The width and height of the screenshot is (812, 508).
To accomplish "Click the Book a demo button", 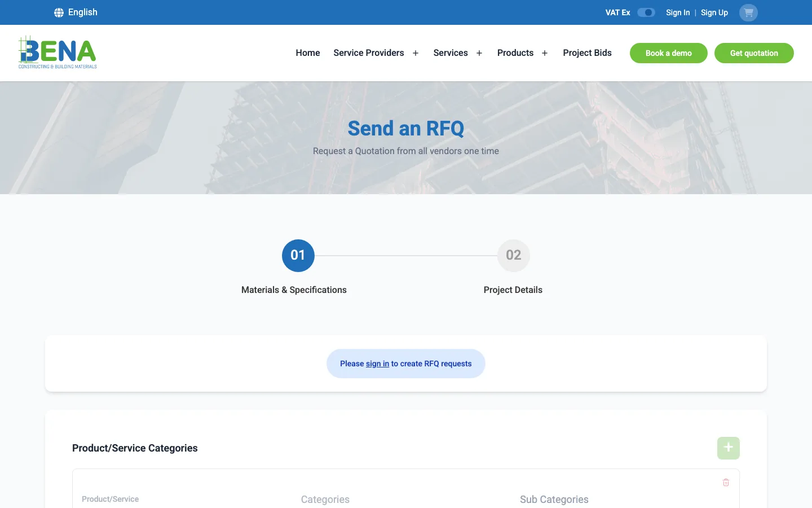I will tap(669, 53).
